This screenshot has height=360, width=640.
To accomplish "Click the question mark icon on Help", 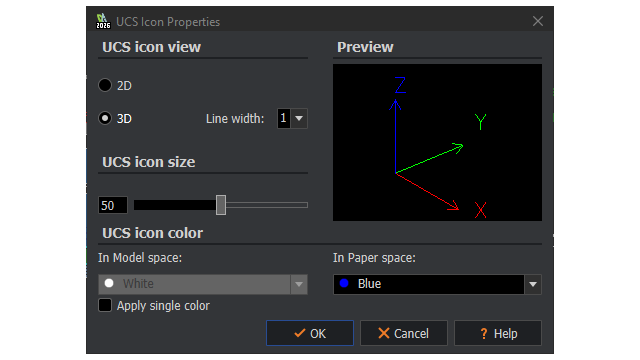I will click(x=484, y=333).
